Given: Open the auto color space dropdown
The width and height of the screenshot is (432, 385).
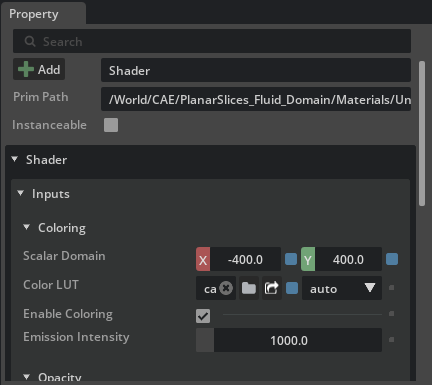Looking at the screenshot, I should [x=342, y=288].
